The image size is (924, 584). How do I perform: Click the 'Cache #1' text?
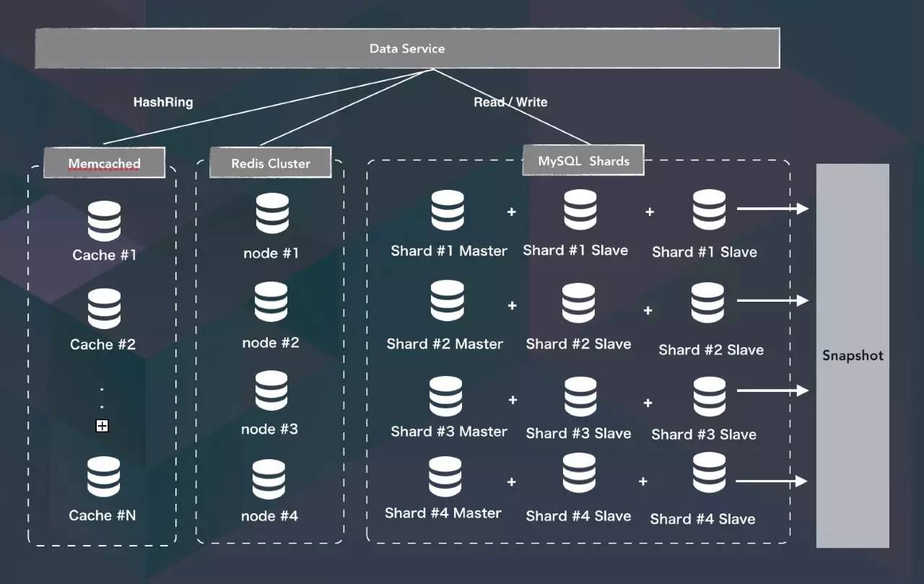pos(105,256)
